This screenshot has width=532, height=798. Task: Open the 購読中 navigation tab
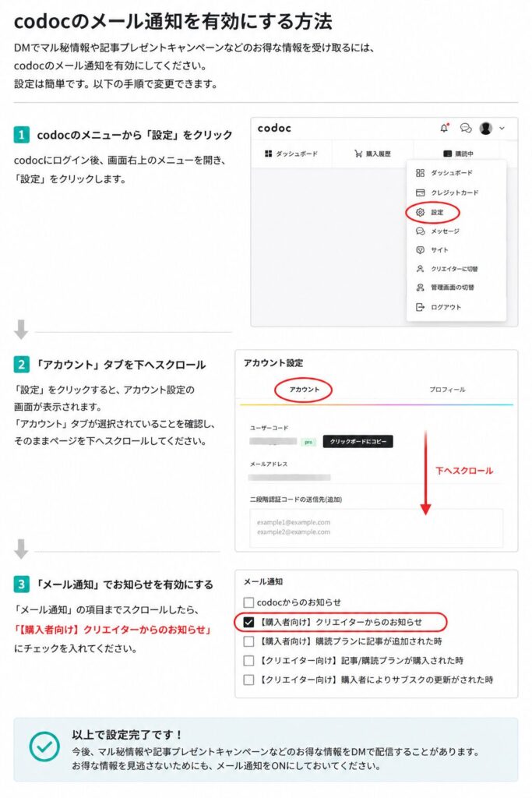[x=458, y=154]
